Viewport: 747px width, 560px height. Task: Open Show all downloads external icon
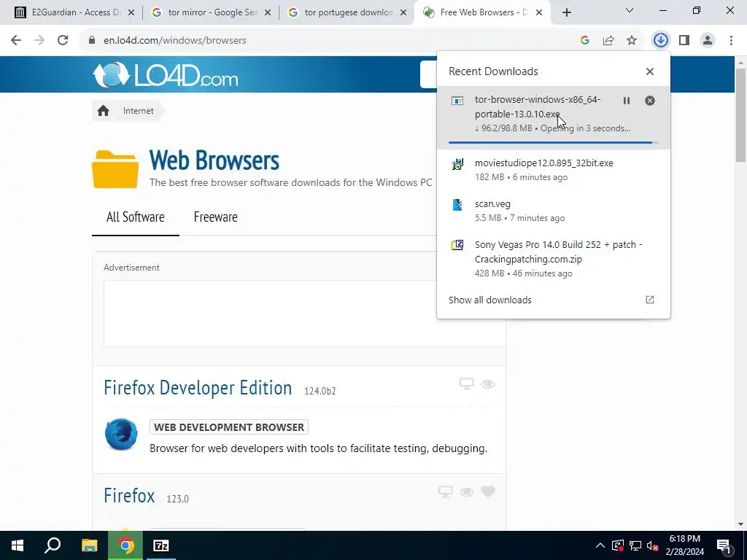[x=650, y=300]
